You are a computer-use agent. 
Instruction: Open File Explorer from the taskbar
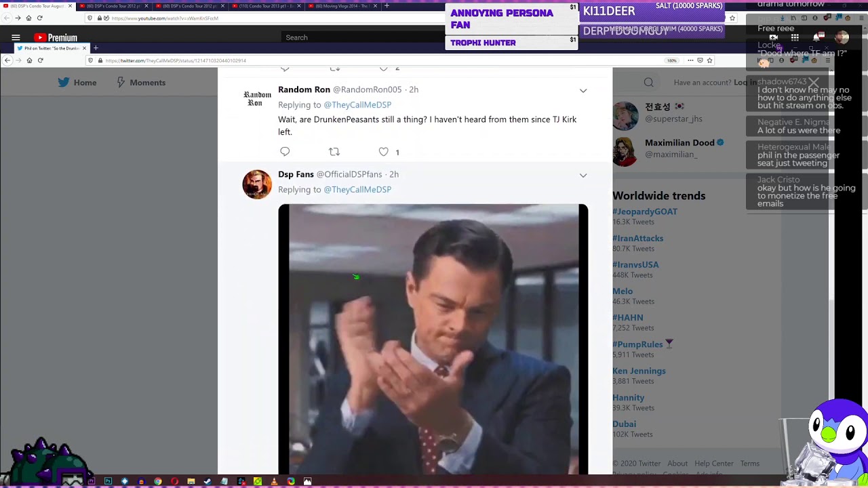[x=191, y=481]
